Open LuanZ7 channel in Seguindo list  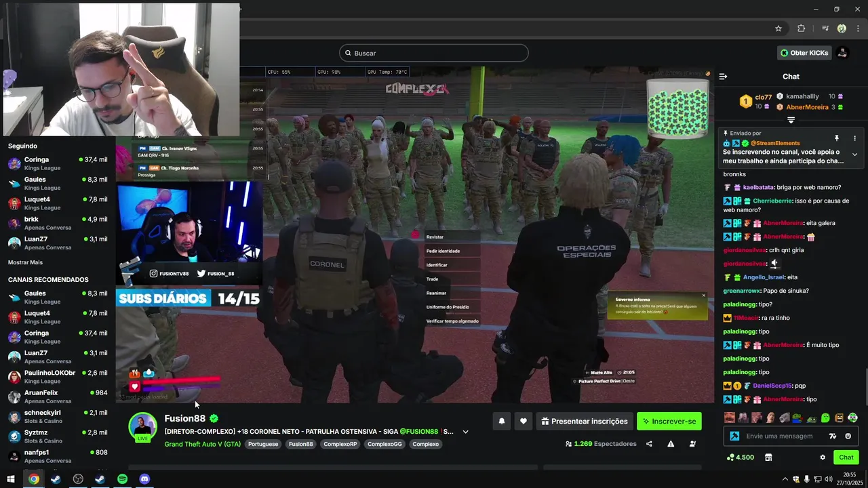click(x=58, y=243)
